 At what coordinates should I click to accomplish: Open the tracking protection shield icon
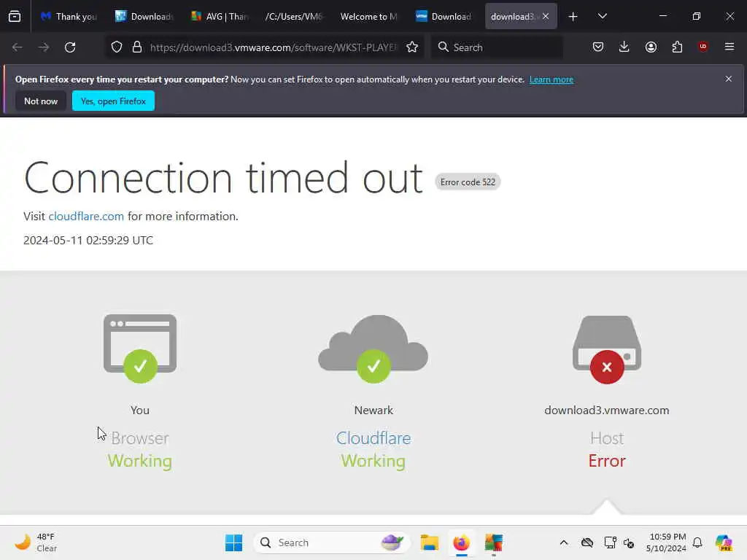point(117,47)
